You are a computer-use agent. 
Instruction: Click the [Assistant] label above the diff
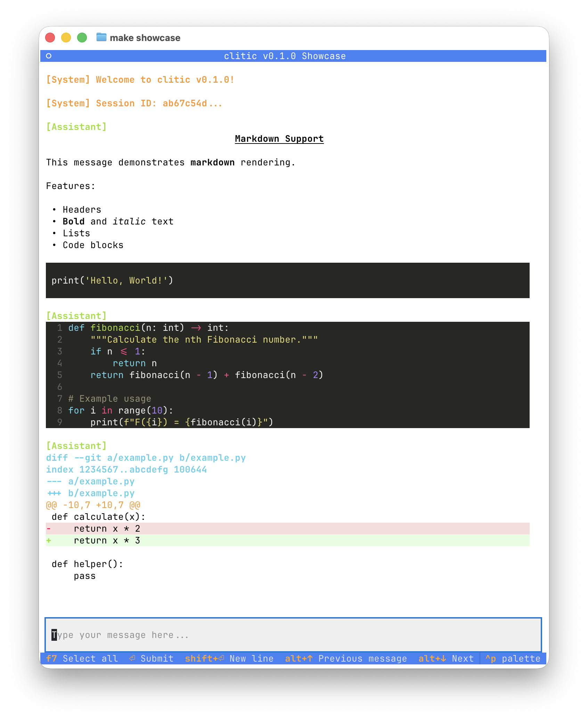tap(76, 446)
